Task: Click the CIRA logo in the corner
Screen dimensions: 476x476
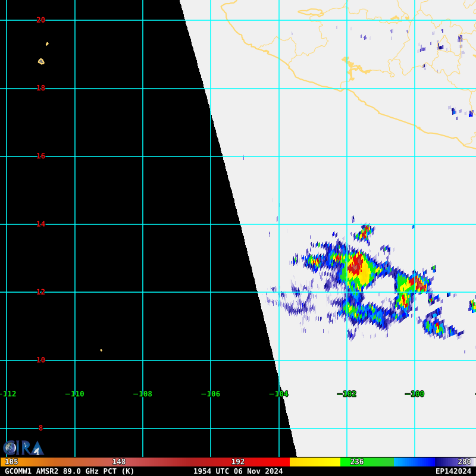Action: [23, 447]
